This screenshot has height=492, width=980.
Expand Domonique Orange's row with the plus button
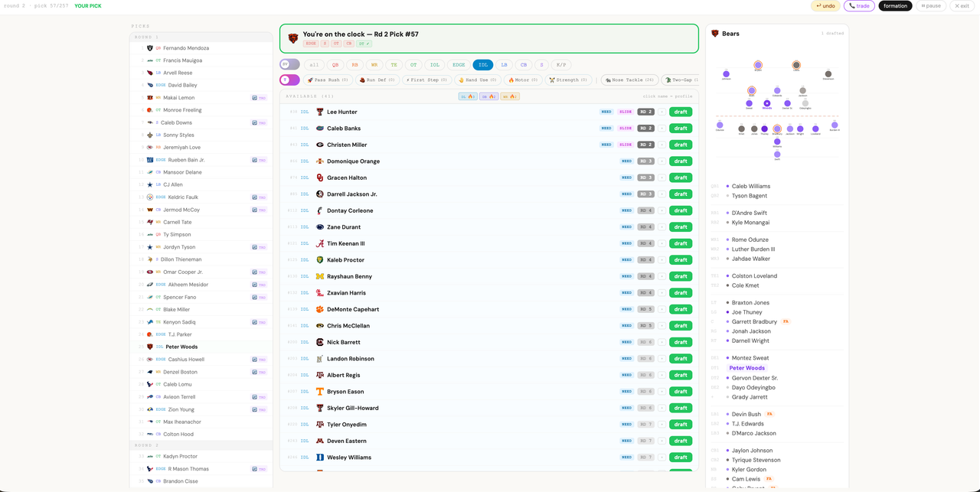point(662,161)
